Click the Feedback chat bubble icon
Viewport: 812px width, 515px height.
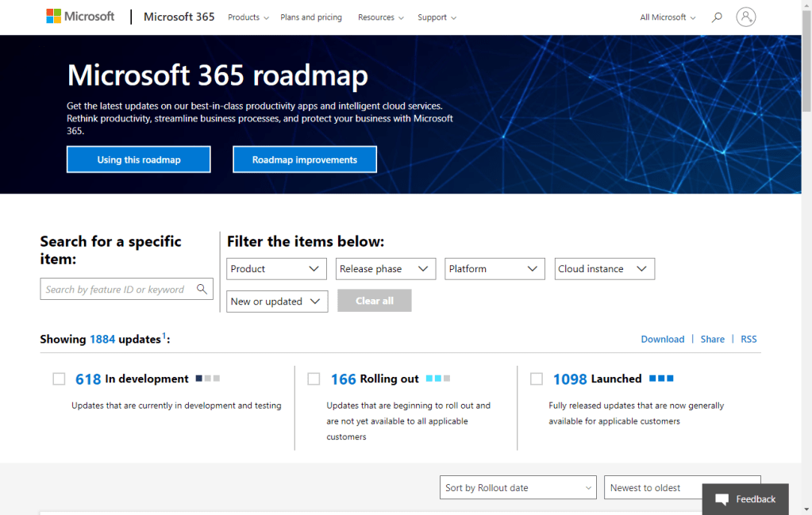click(x=722, y=499)
